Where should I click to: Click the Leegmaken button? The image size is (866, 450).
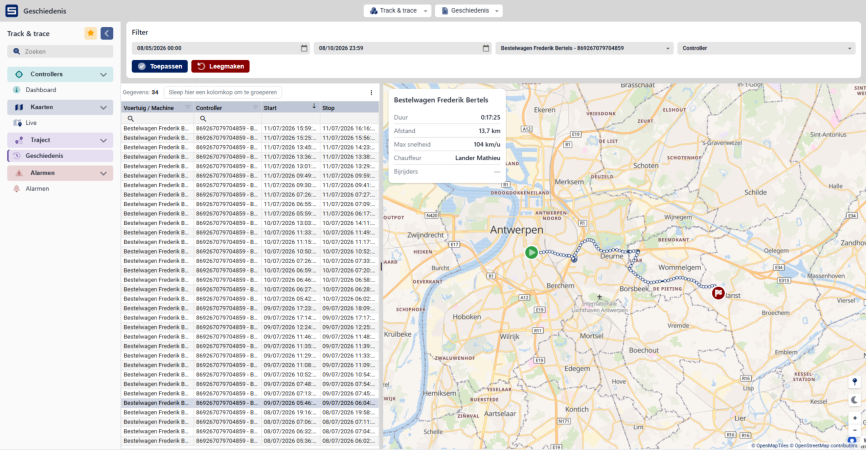pyautogui.click(x=220, y=66)
